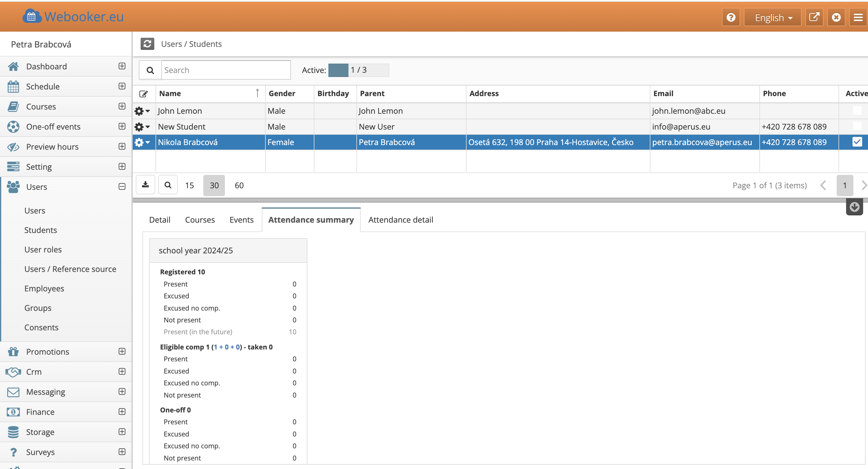Click the magnifier icon next to page sizes
This screenshot has width=868, height=469.
pyautogui.click(x=168, y=185)
